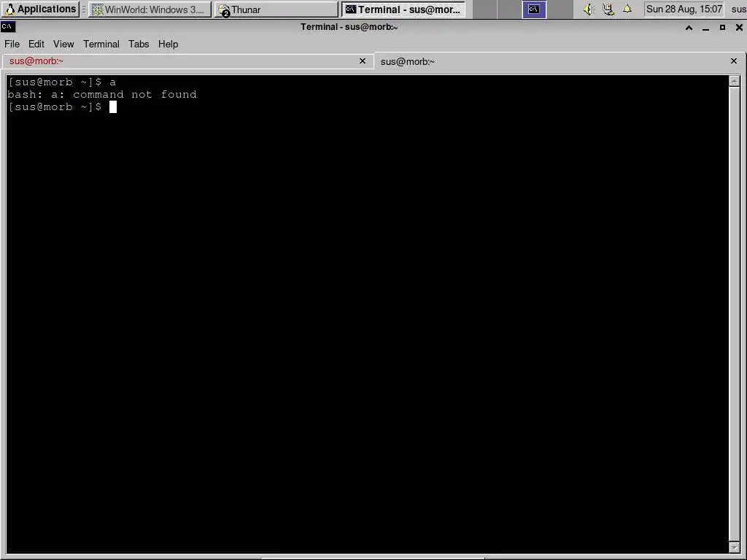Screen dimensions: 747x560
Task: Open the File menu
Action: click(12, 44)
